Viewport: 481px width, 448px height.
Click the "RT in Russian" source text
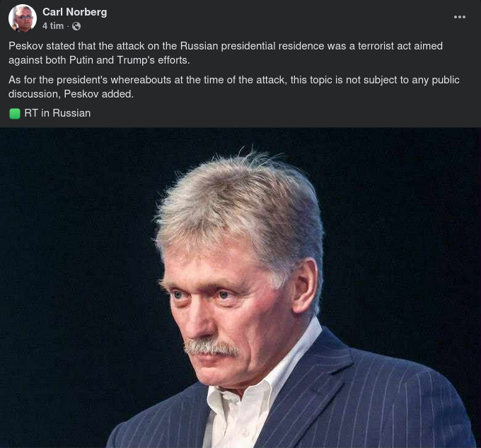(57, 113)
